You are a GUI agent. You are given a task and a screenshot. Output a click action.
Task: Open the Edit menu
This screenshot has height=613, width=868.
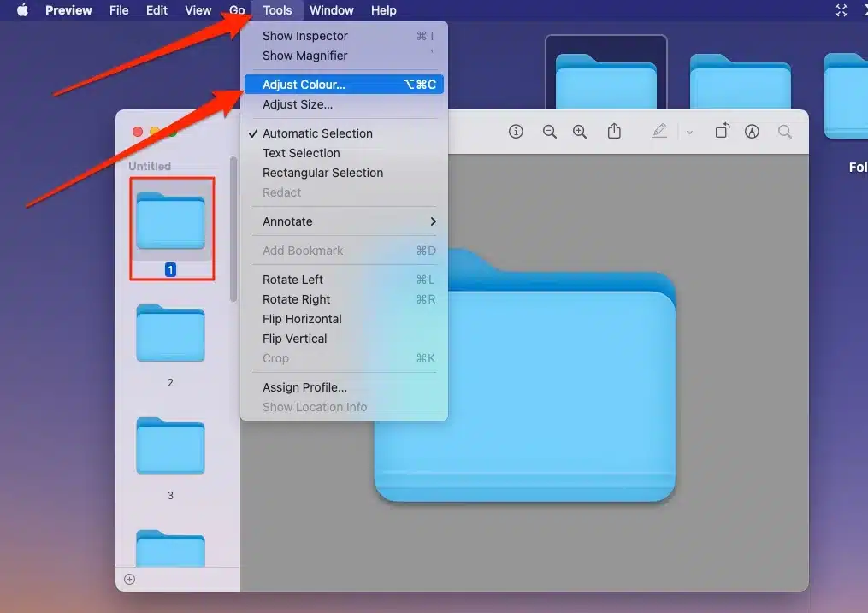tap(156, 10)
